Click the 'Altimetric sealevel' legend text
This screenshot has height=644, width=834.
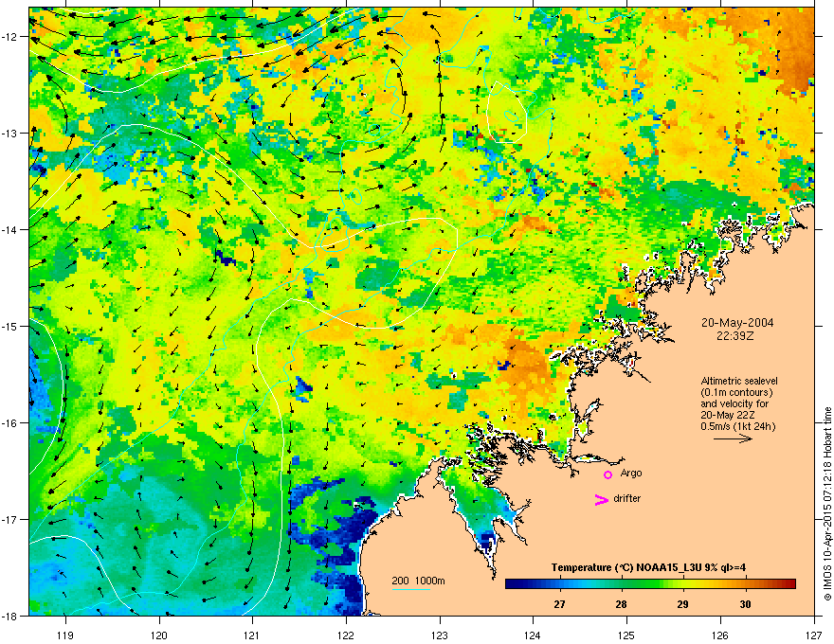tap(739, 381)
